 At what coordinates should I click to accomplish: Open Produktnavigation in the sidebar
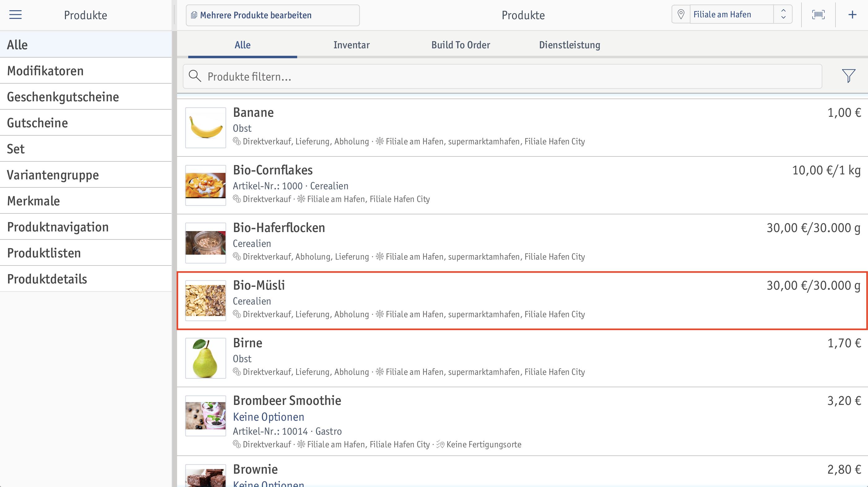pyautogui.click(x=86, y=227)
